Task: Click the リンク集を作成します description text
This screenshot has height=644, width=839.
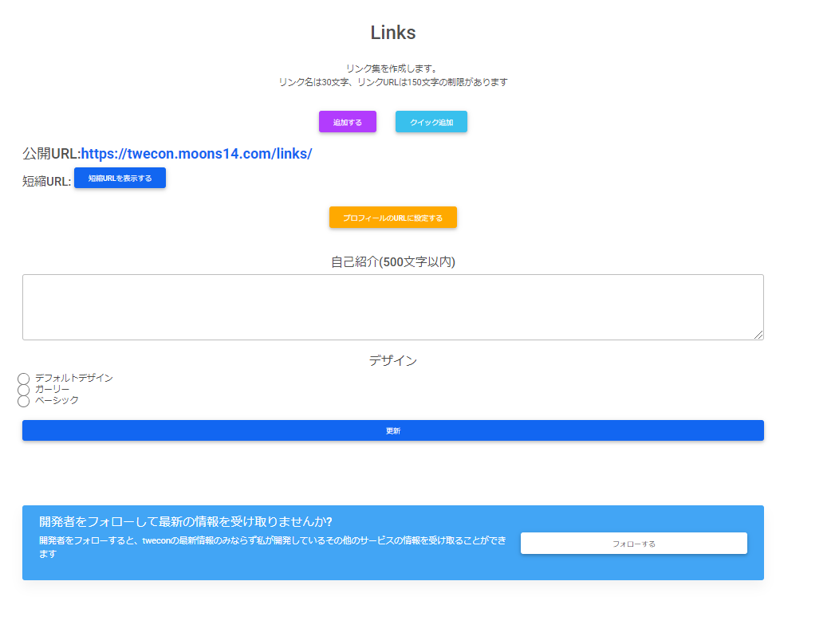Action: [392, 69]
